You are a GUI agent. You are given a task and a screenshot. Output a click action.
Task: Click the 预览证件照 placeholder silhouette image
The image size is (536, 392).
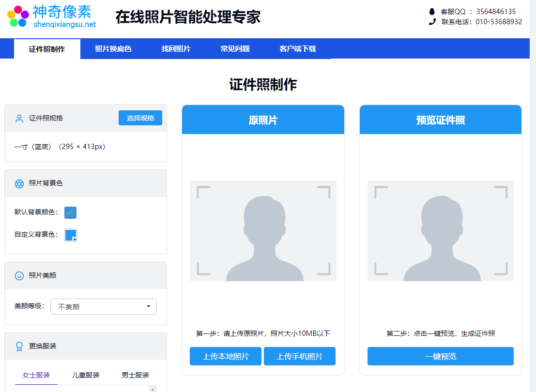click(440, 231)
